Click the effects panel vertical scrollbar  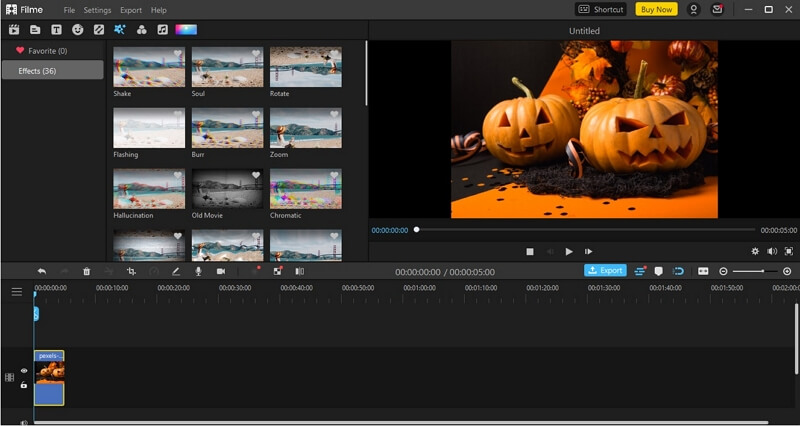366,73
